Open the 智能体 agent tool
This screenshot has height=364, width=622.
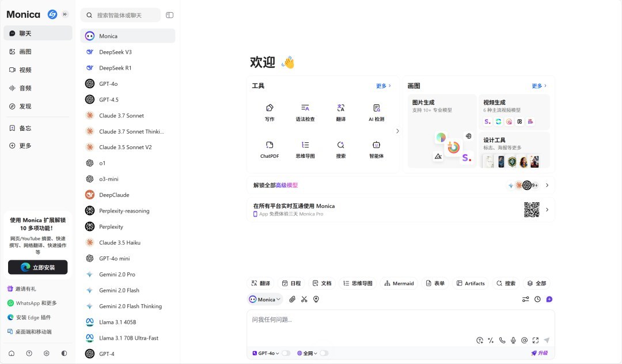377,150
